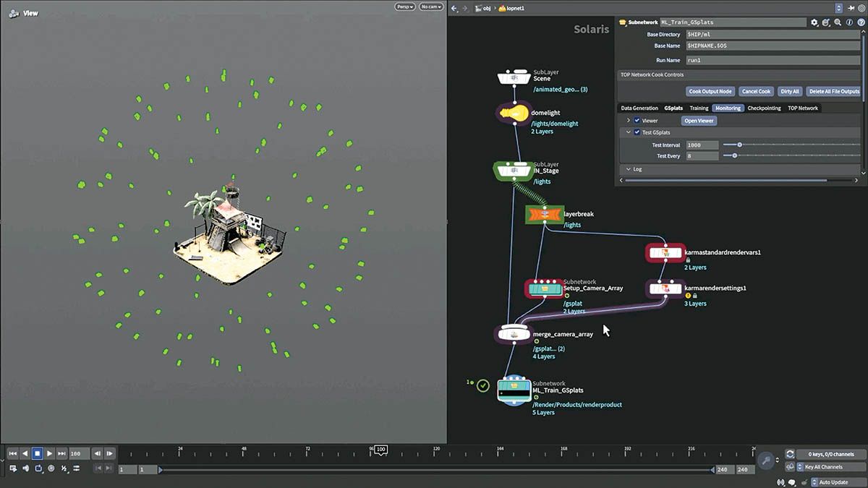868x488 pixels.
Task: Open the parameter gear menu icon
Action: tap(814, 22)
